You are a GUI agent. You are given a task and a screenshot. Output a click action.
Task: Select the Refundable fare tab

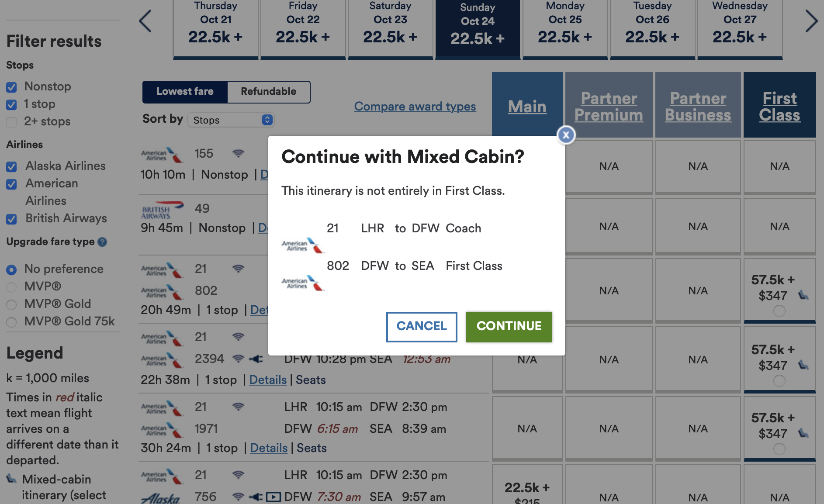268,92
